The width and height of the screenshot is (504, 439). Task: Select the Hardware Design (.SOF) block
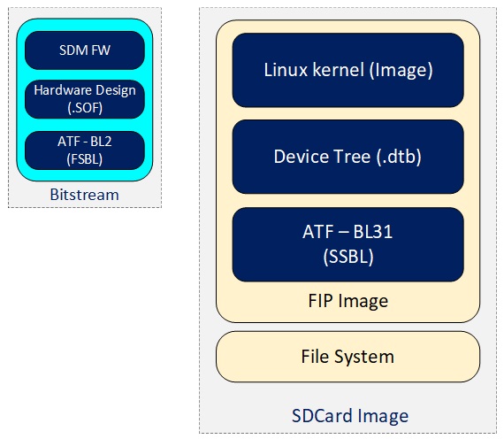click(x=85, y=99)
